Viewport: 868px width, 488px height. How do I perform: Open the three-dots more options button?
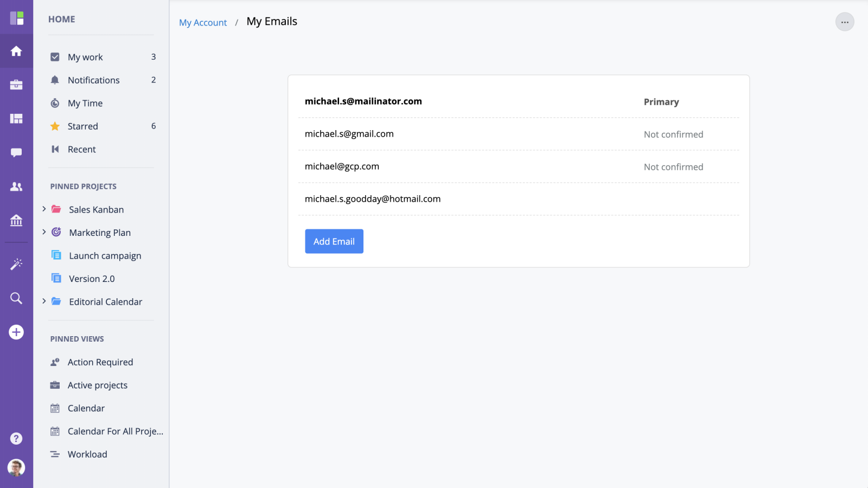(845, 22)
